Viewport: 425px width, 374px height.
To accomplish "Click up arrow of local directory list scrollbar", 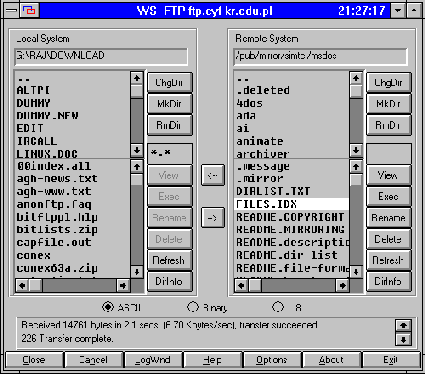I will click(x=137, y=78).
